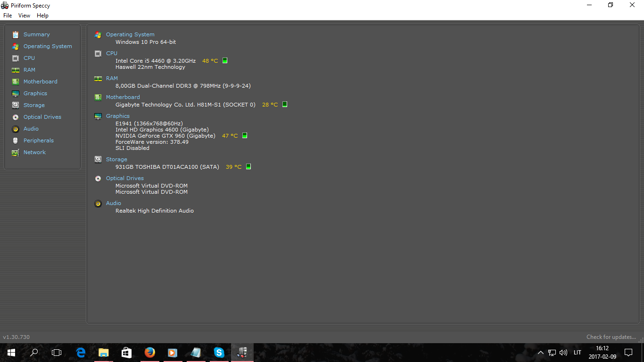Launch Firefox from the taskbar
Image resolution: width=644 pixels, height=362 pixels.
pyautogui.click(x=149, y=353)
